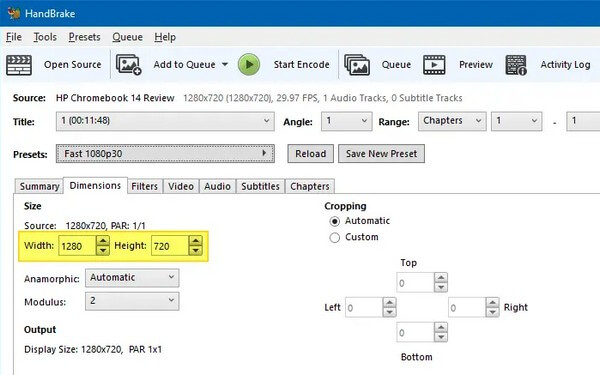This screenshot has height=375, width=600.
Task: Click source name HP Chromebook 14 Review
Action: click(115, 98)
